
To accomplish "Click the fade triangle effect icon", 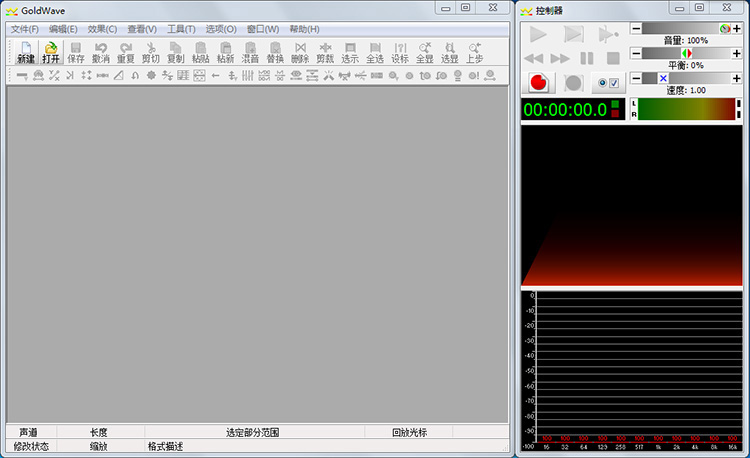I will [119, 76].
